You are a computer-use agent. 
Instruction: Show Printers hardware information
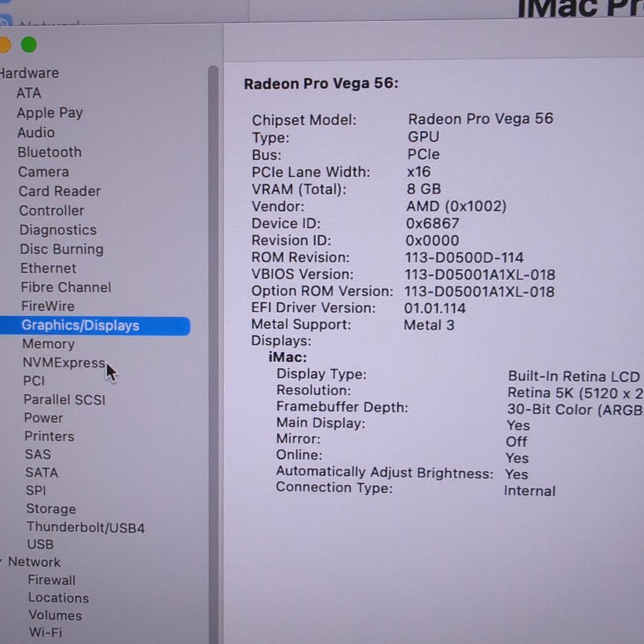(49, 436)
